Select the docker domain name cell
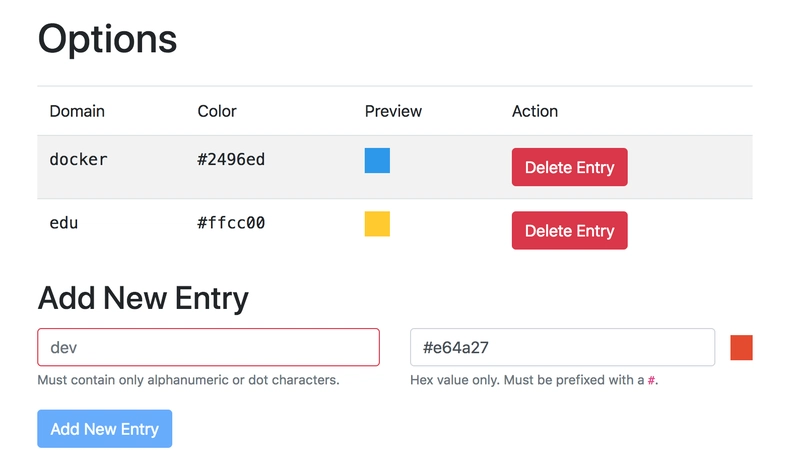800x476 pixels. coord(79,159)
